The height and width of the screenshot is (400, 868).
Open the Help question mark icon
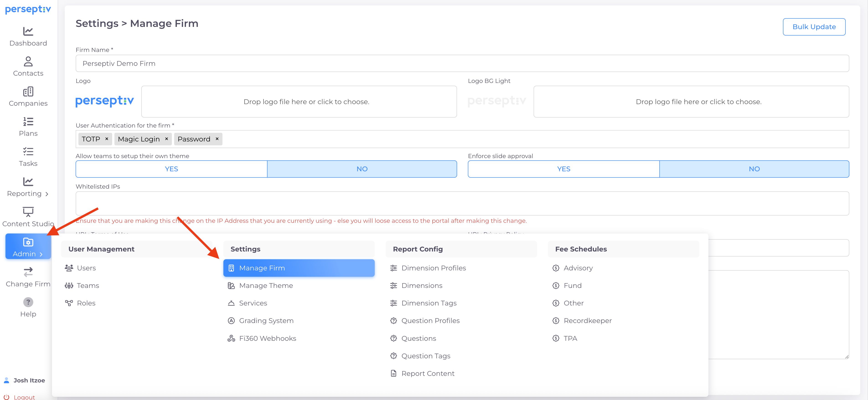tap(28, 302)
